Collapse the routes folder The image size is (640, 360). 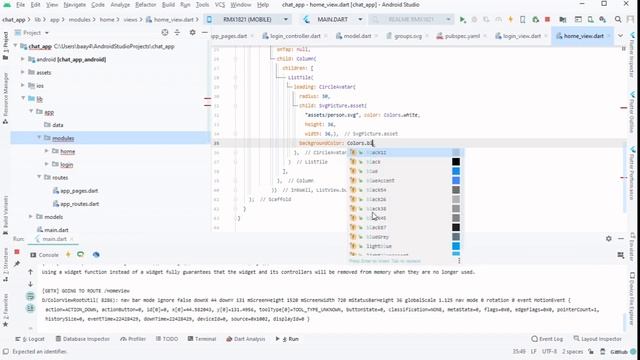[39, 178]
